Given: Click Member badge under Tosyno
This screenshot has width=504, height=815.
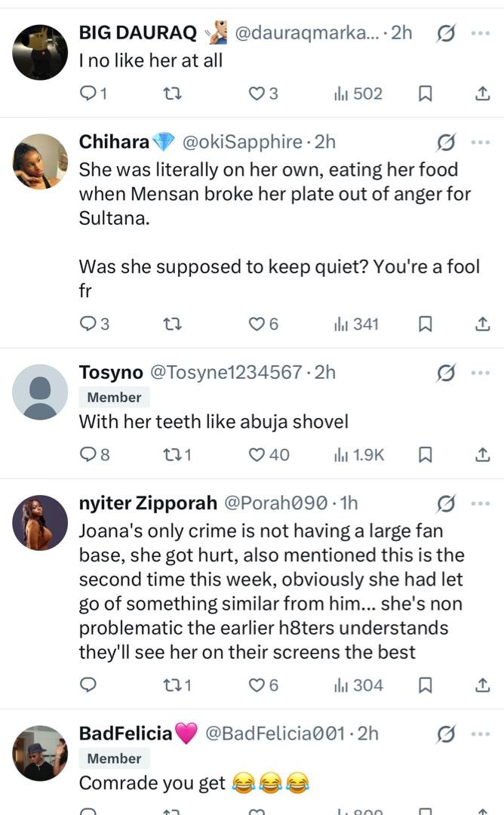Looking at the screenshot, I should click(114, 397).
